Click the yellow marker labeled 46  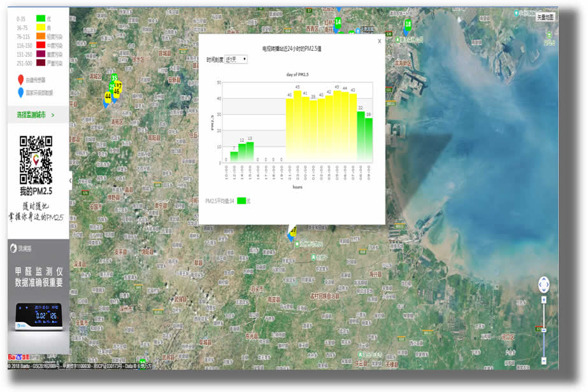click(x=116, y=92)
